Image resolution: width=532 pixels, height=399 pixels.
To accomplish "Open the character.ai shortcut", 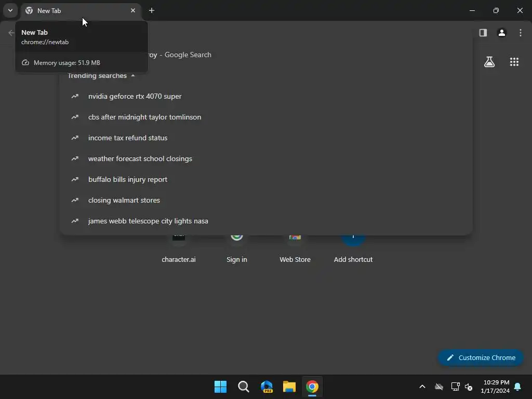I will [x=179, y=249].
